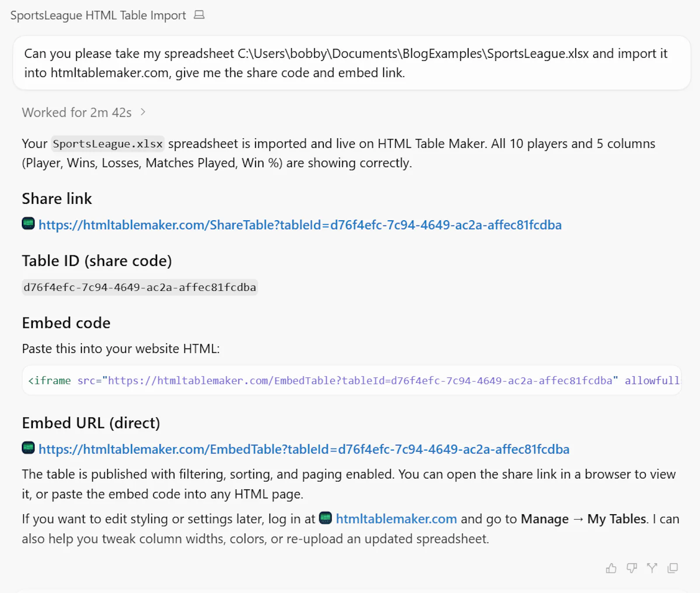Image resolution: width=700 pixels, height=593 pixels.
Task: Click the iframe embed code block
Action: [x=352, y=380]
